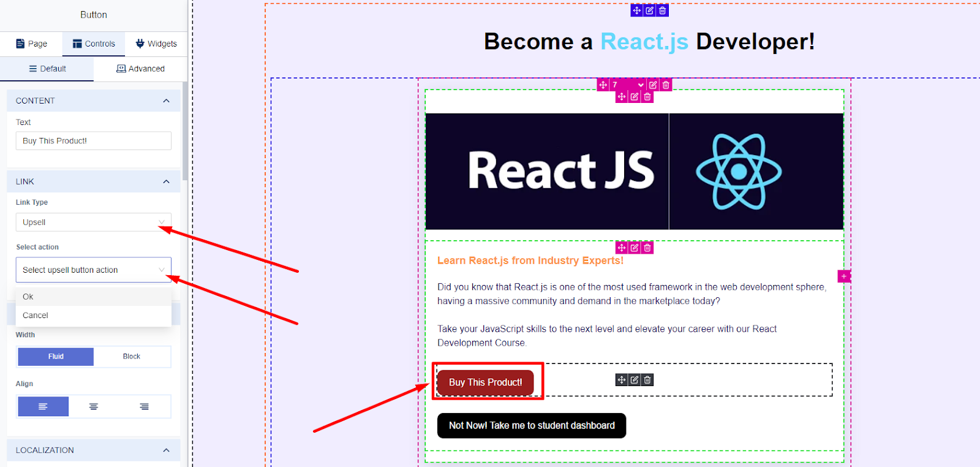Click the dark trash icon in the button widget row

point(647,380)
